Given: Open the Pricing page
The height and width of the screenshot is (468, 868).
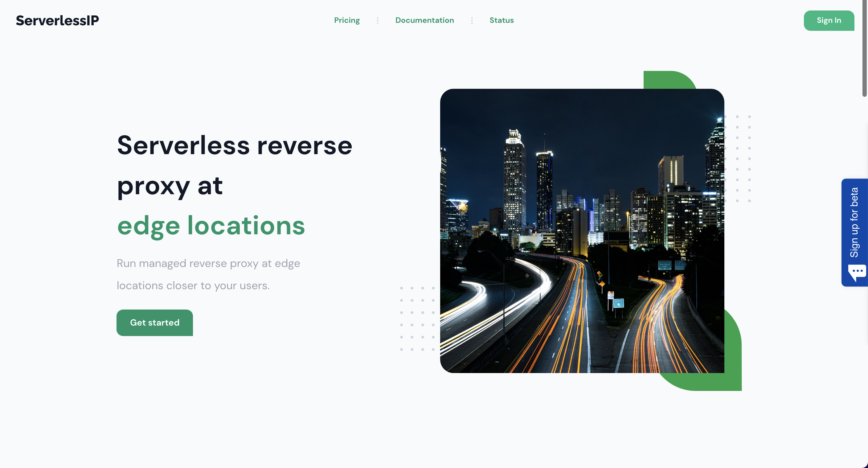Looking at the screenshot, I should [347, 20].
